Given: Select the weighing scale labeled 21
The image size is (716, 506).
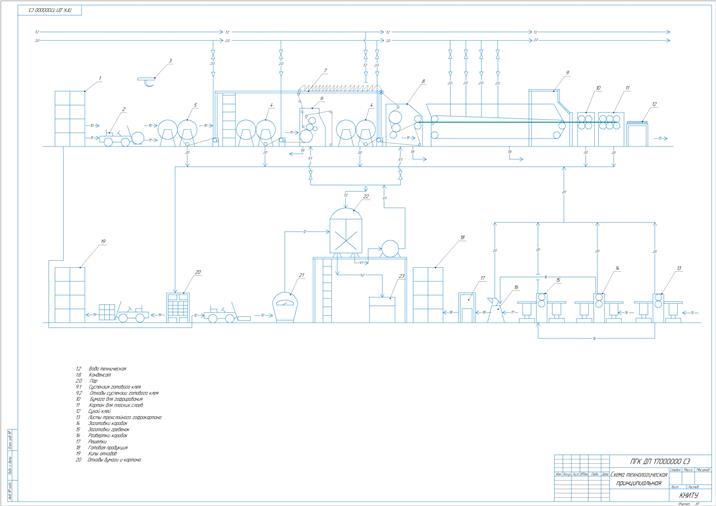Looking at the screenshot, I should click(285, 307).
